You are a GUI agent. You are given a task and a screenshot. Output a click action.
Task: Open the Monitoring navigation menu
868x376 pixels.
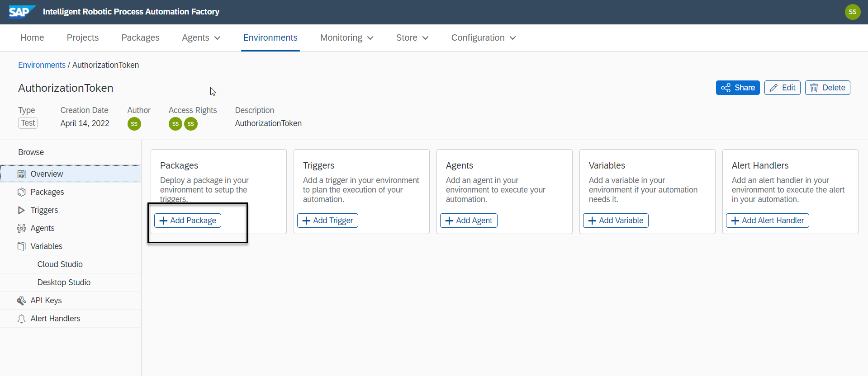click(x=342, y=38)
